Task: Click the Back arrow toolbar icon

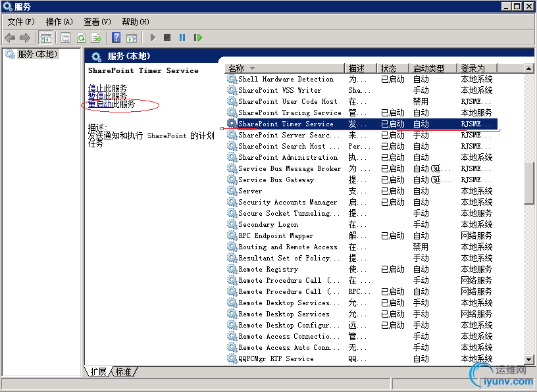Action: pyautogui.click(x=10, y=37)
